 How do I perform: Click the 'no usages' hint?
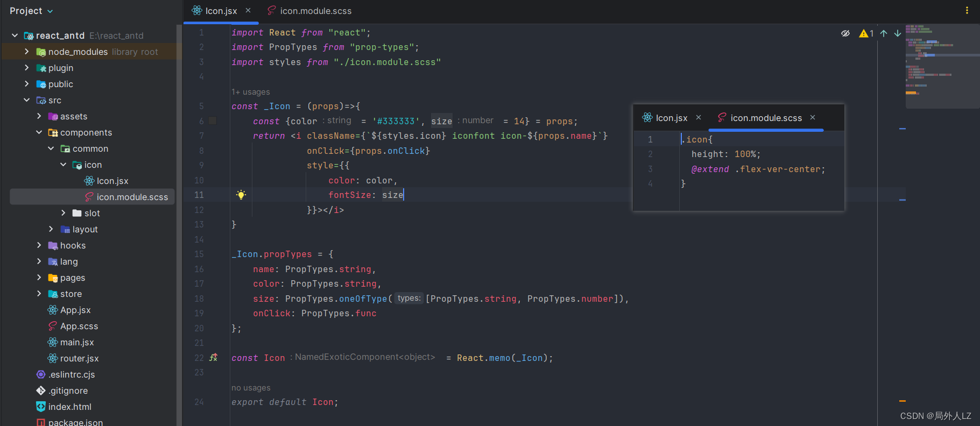pyautogui.click(x=251, y=388)
